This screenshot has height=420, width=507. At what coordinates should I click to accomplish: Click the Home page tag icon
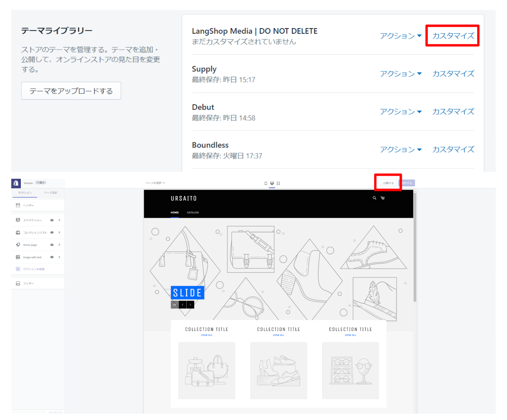pos(18,245)
